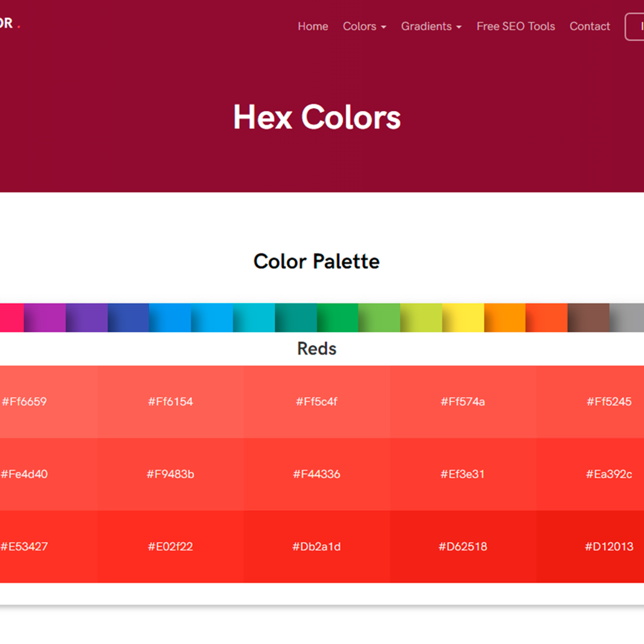Click the Reds section heading
Image resolution: width=644 pixels, height=644 pixels.
click(317, 348)
